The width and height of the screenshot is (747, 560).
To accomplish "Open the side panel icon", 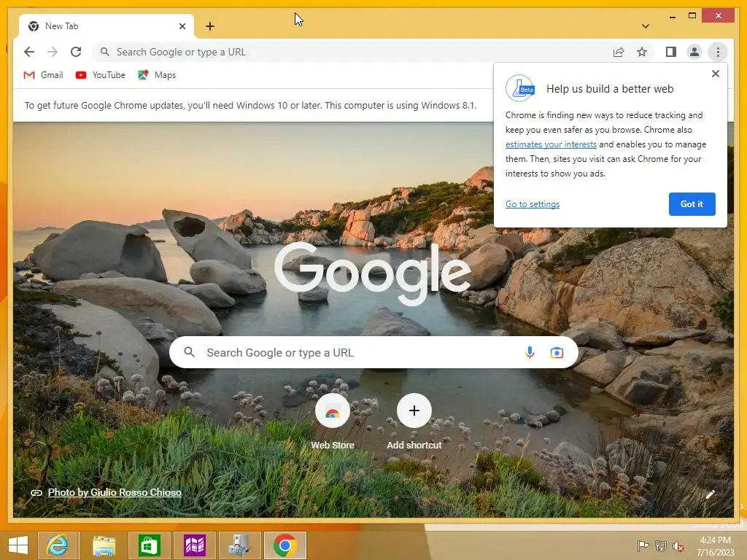I will [671, 52].
